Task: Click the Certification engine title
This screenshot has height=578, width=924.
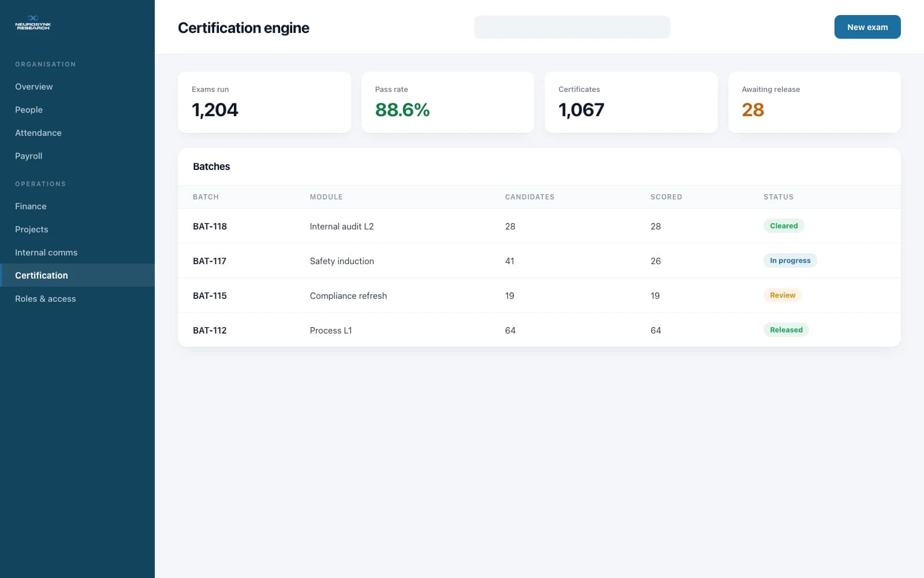Action: coord(243,28)
